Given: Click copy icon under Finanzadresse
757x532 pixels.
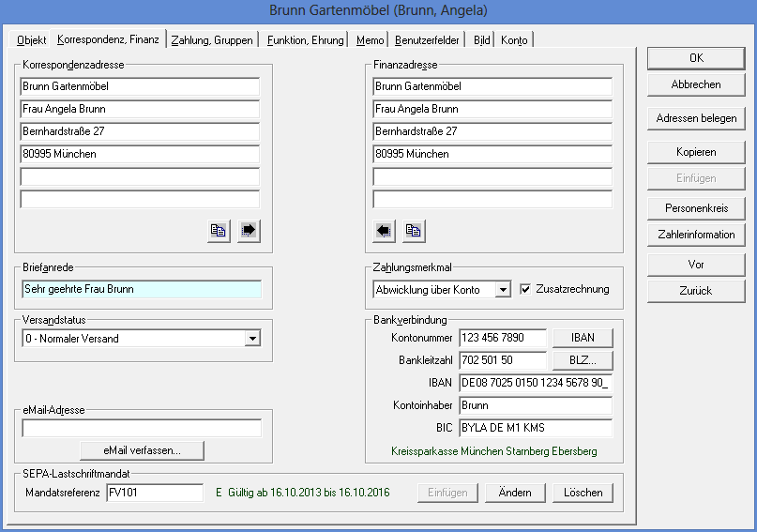Looking at the screenshot, I should point(414,231).
